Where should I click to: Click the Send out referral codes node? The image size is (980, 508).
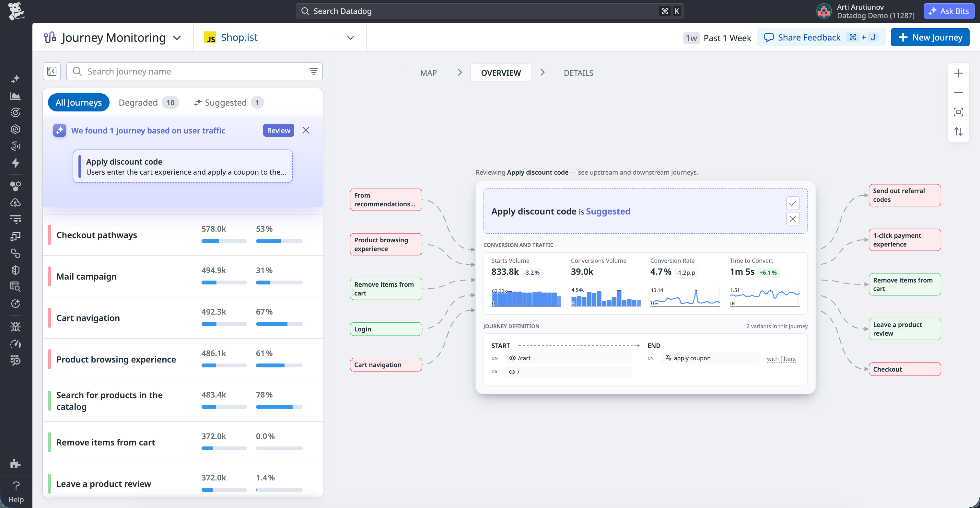click(x=905, y=195)
